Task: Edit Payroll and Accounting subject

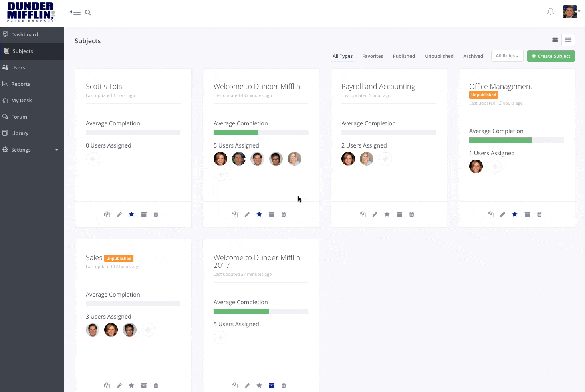Action: 375,214
